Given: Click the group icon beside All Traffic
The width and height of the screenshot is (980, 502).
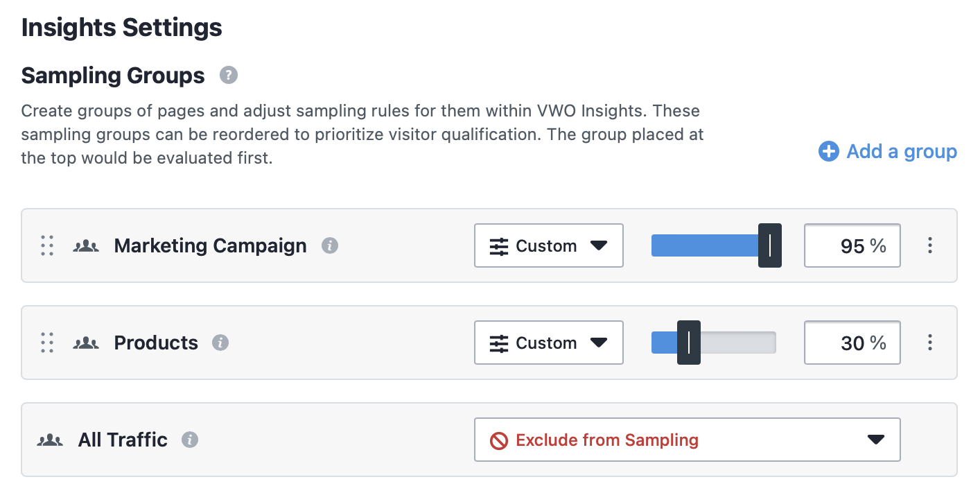Looking at the screenshot, I should coord(50,440).
